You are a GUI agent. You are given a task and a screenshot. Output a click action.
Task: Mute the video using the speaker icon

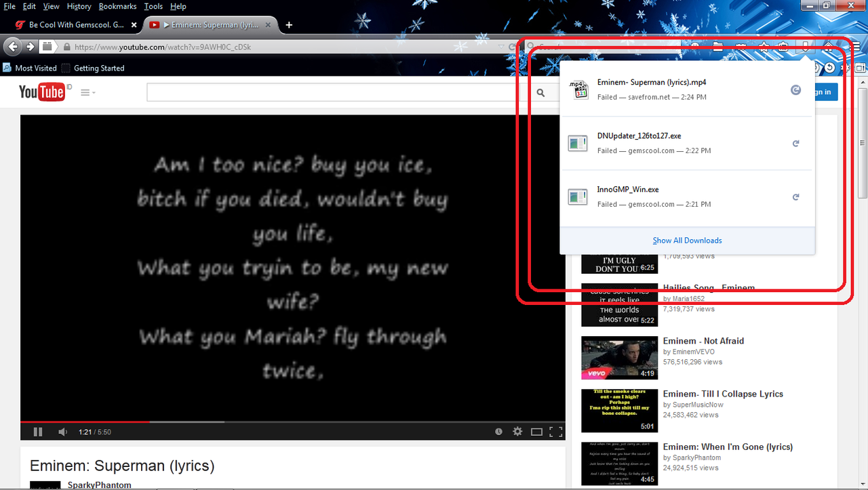tap(62, 432)
